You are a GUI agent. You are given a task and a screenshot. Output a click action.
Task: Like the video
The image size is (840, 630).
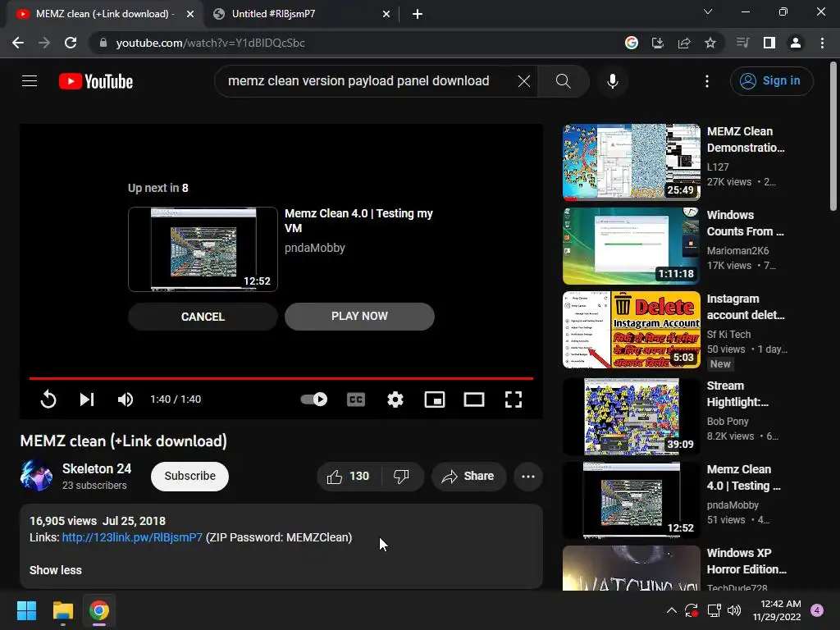click(349, 477)
